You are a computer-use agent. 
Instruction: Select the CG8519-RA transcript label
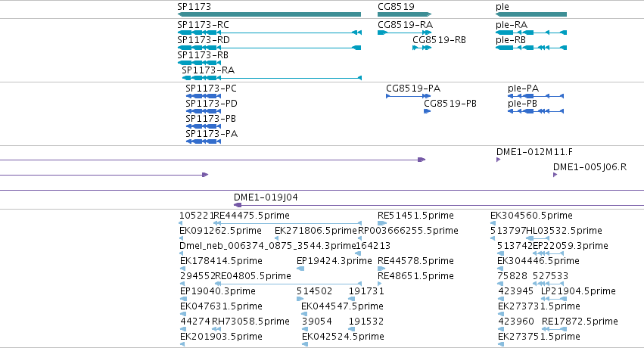click(x=405, y=25)
